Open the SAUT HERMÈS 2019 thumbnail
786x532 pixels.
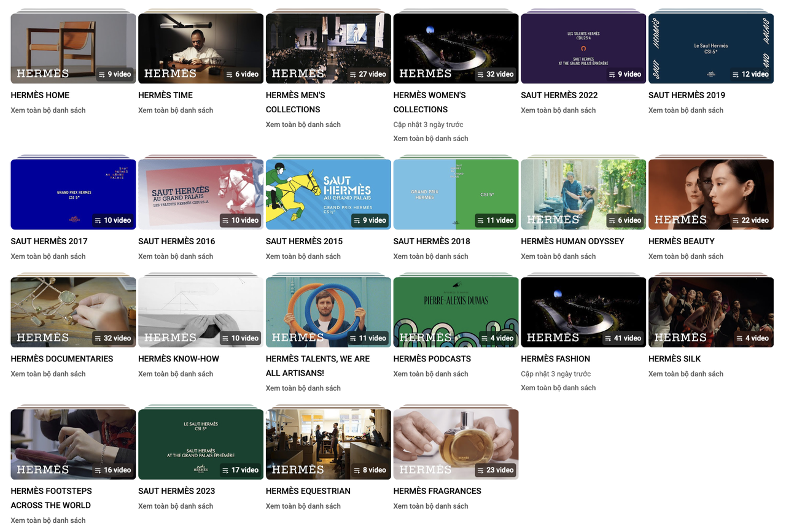[711, 48]
